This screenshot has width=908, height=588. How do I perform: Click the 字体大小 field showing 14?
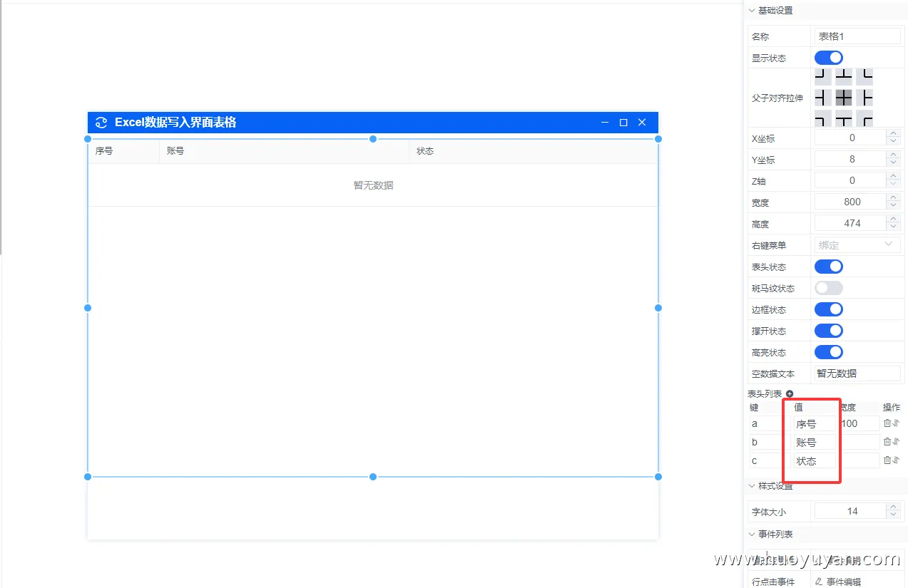click(x=852, y=511)
